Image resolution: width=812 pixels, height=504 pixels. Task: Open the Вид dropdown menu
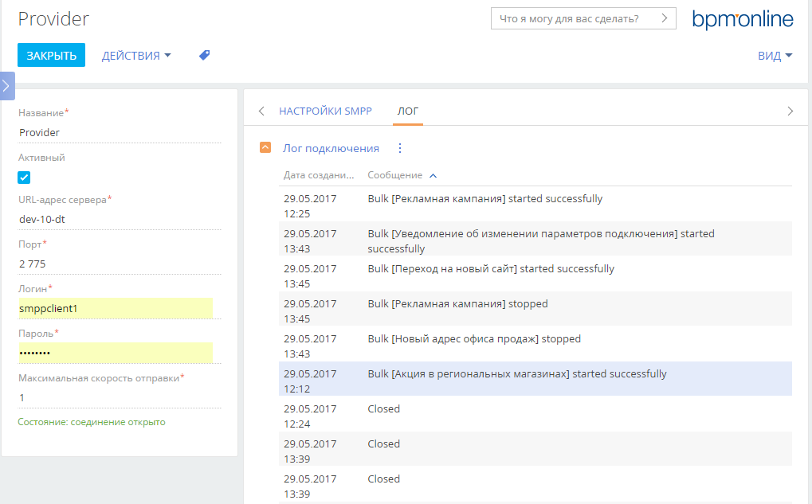(x=775, y=56)
